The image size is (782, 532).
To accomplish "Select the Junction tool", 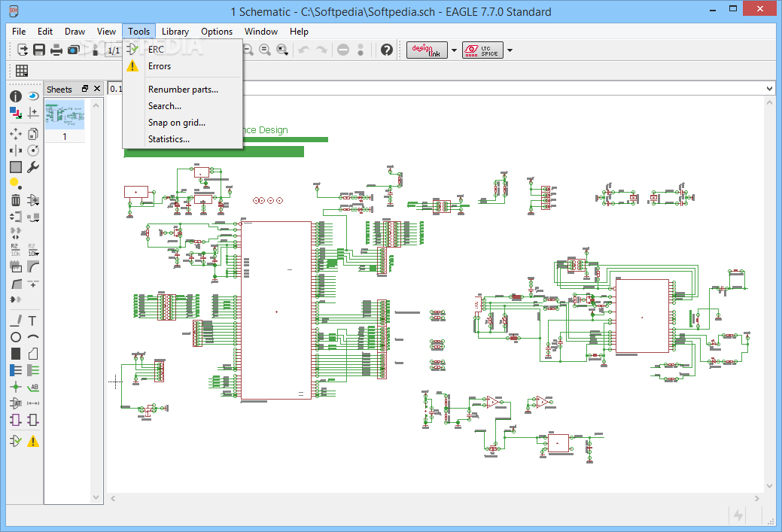I will [x=16, y=387].
